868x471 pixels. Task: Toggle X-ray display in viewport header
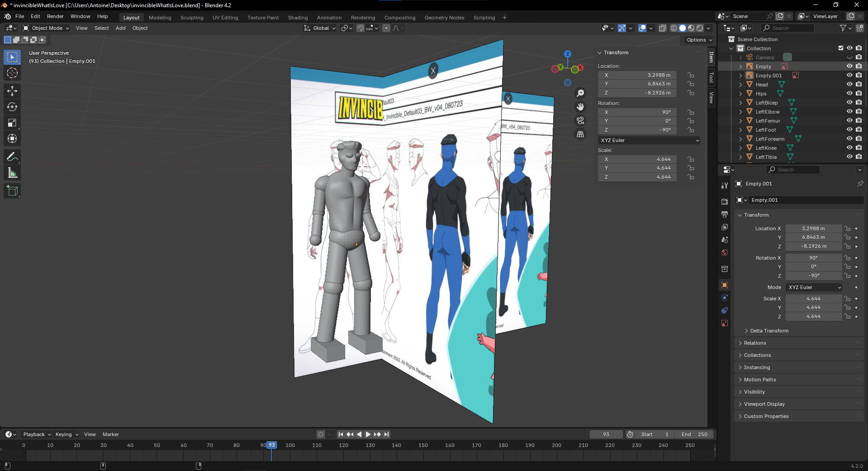point(662,28)
